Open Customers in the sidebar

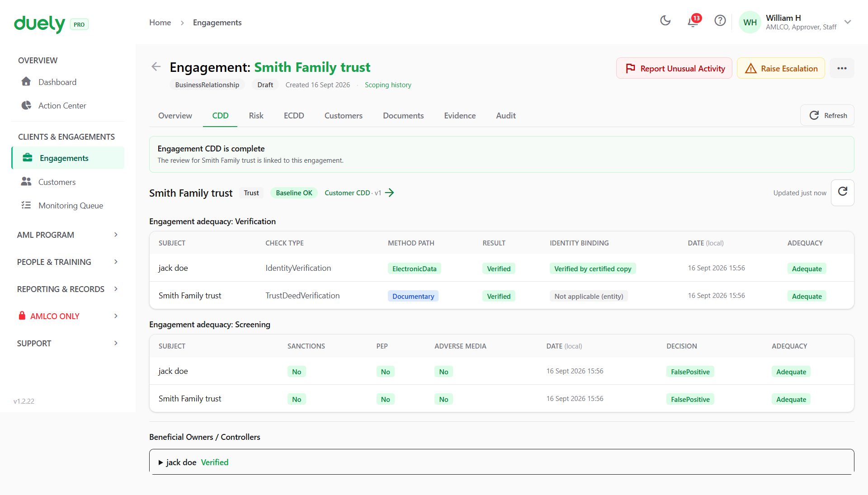[68, 182]
